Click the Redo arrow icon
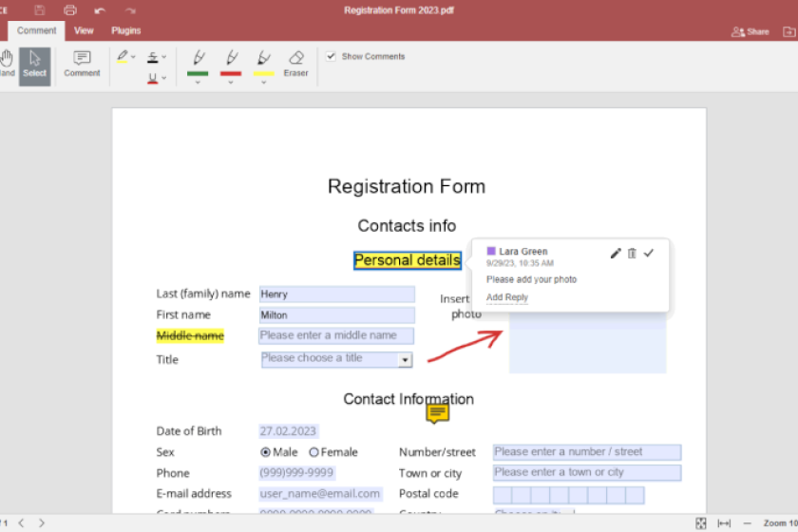Viewport: 798px width, 532px height. pyautogui.click(x=130, y=10)
